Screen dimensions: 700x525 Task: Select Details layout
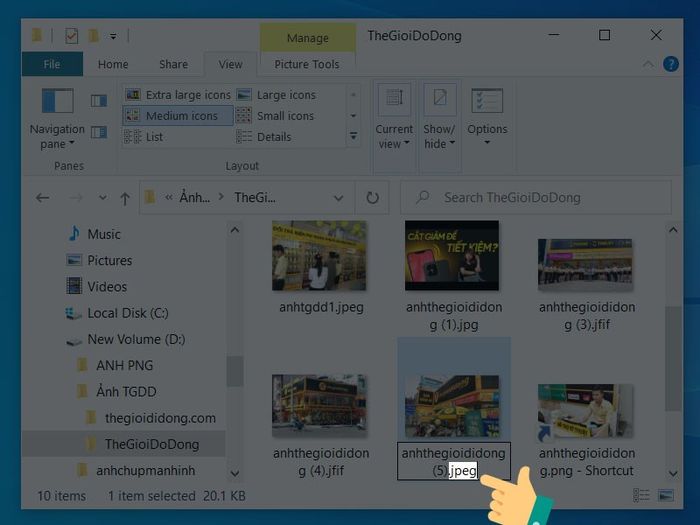tap(264, 137)
